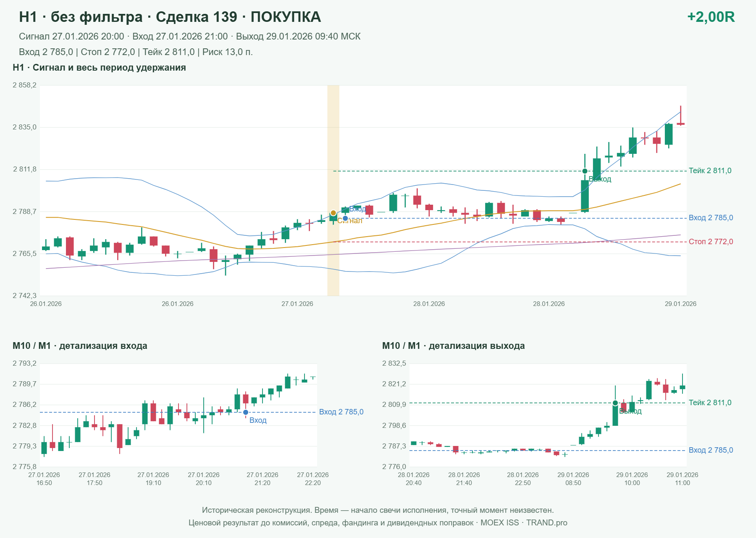The image size is (756, 538).
Task: Click the 27.01.2026 21:20 time axis label
Action: (262, 479)
